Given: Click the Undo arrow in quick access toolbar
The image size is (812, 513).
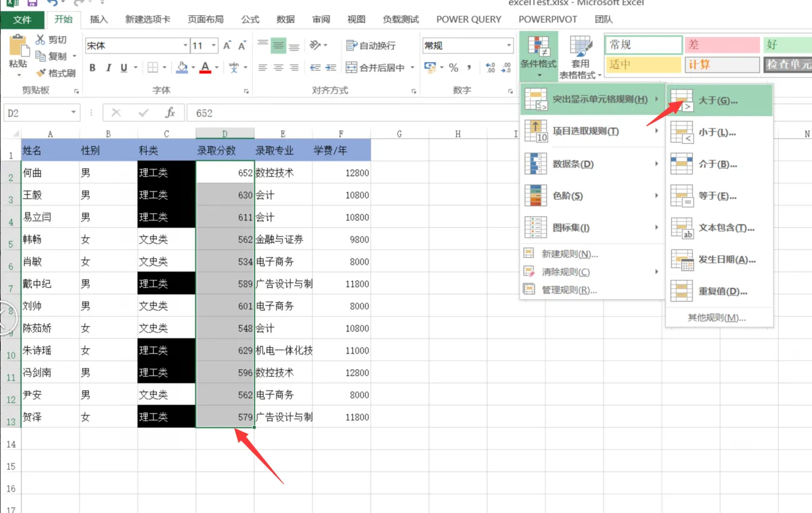Looking at the screenshot, I should [x=53, y=3].
